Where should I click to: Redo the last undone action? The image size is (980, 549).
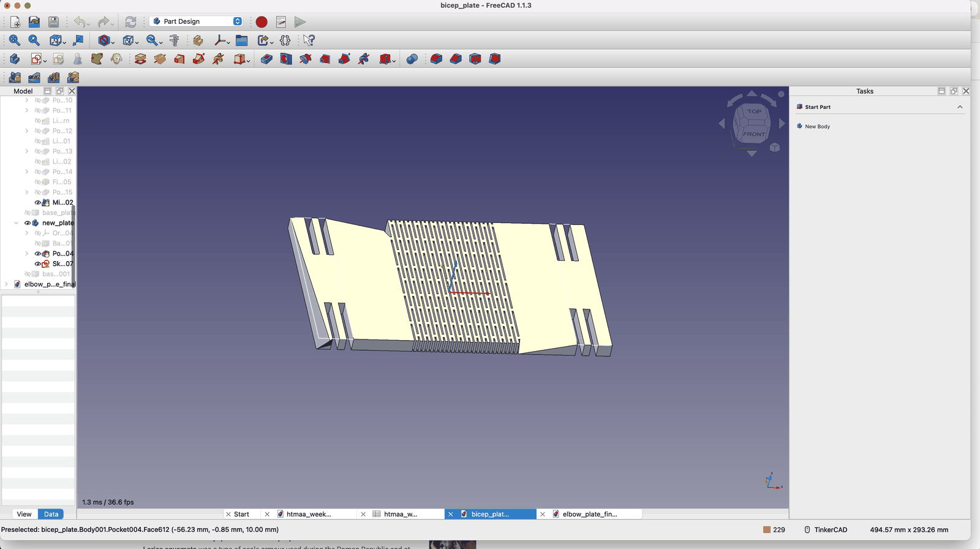click(x=104, y=22)
